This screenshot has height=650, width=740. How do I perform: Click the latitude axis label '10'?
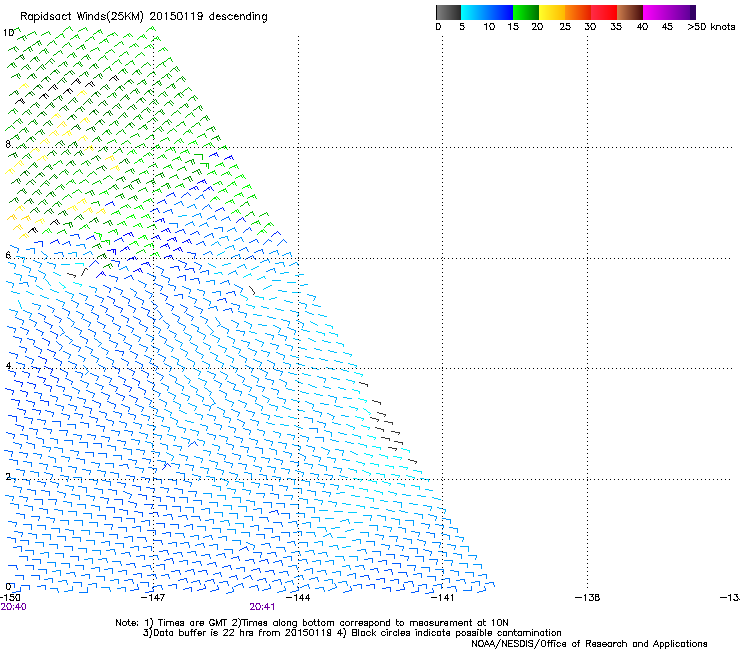click(8, 33)
